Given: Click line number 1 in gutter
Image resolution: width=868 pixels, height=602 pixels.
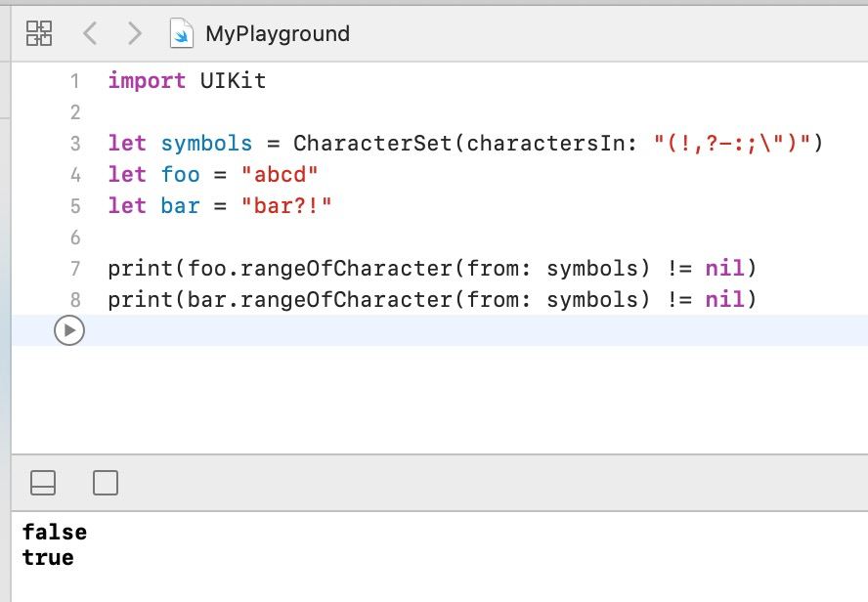Looking at the screenshot, I should [75, 81].
